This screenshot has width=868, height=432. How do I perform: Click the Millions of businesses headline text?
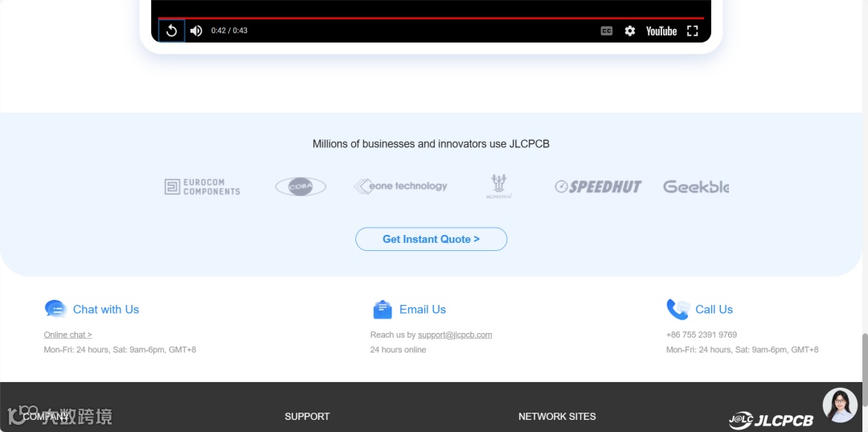click(432, 144)
